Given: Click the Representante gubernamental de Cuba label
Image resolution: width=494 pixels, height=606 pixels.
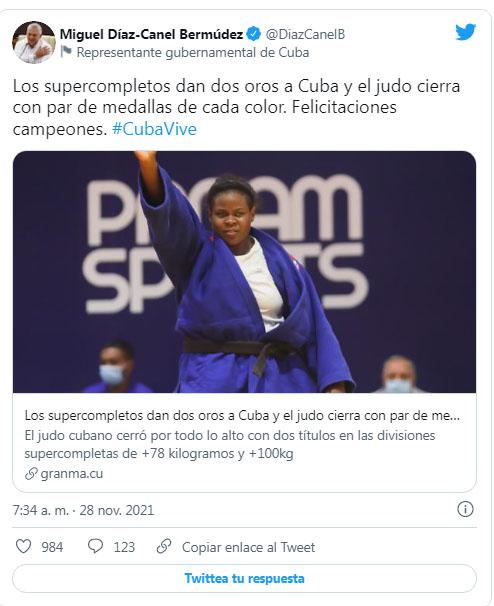Looking at the screenshot, I should click(193, 53).
